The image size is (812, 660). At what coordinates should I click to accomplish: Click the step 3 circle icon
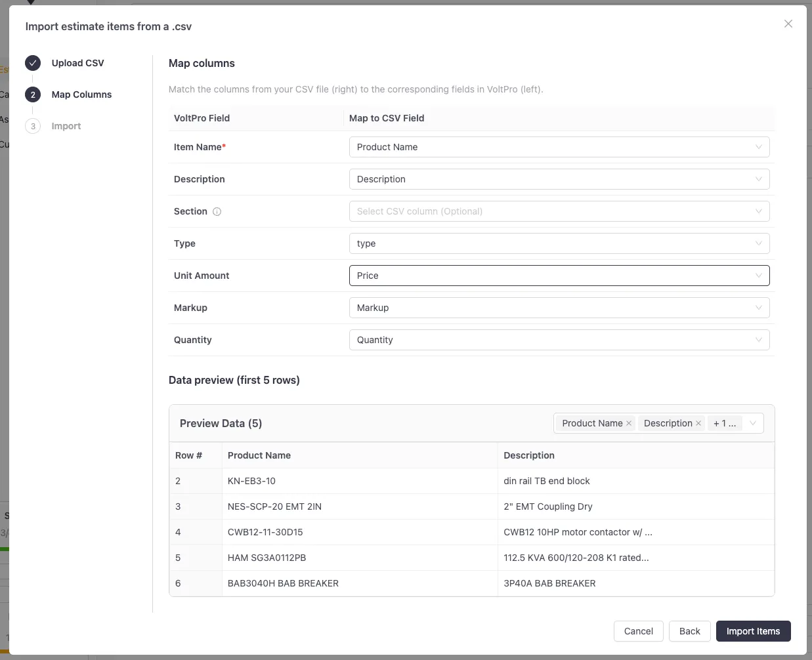pyautogui.click(x=33, y=126)
